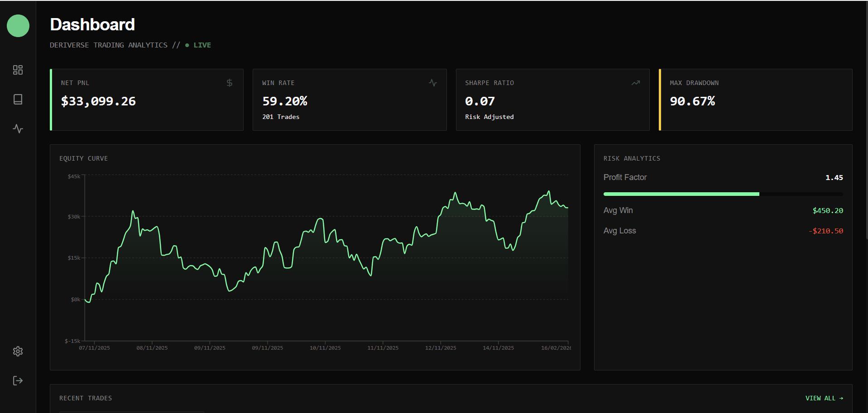Toggle the LIVE status indicator
This screenshot has height=413, width=868.
pyautogui.click(x=198, y=45)
